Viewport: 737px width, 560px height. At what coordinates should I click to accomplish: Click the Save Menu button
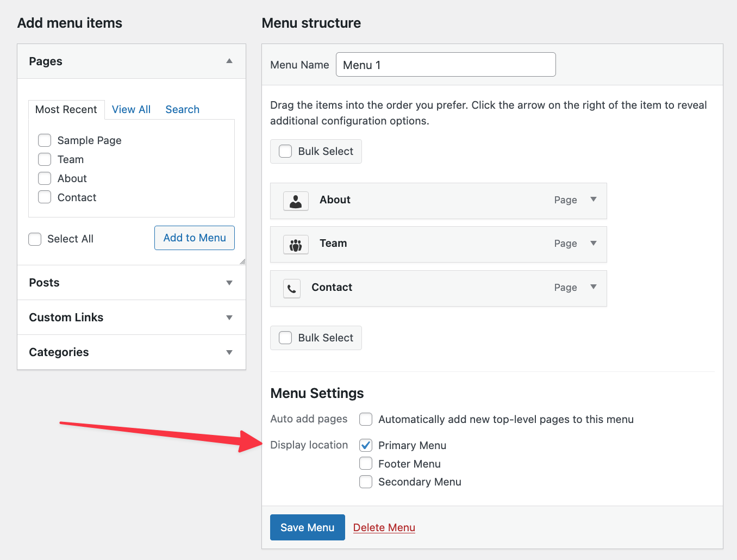pyautogui.click(x=307, y=527)
